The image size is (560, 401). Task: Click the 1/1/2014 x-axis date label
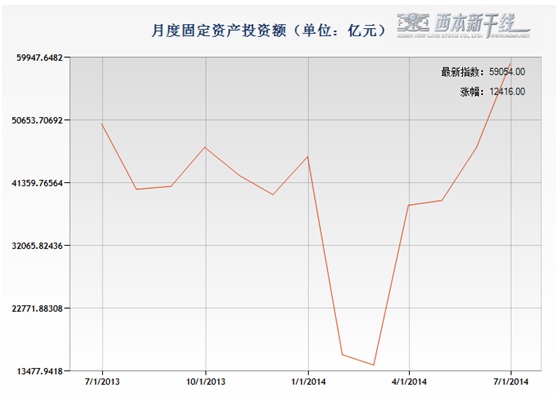(x=309, y=382)
